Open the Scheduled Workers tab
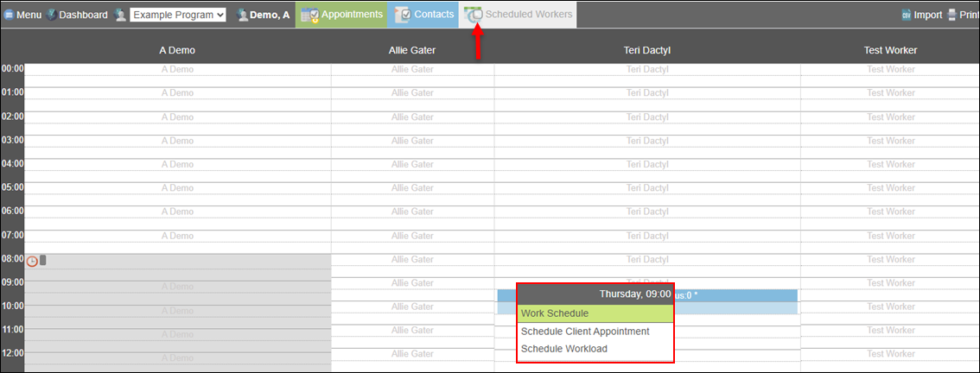Screen dimensions: 980x373 528,15
